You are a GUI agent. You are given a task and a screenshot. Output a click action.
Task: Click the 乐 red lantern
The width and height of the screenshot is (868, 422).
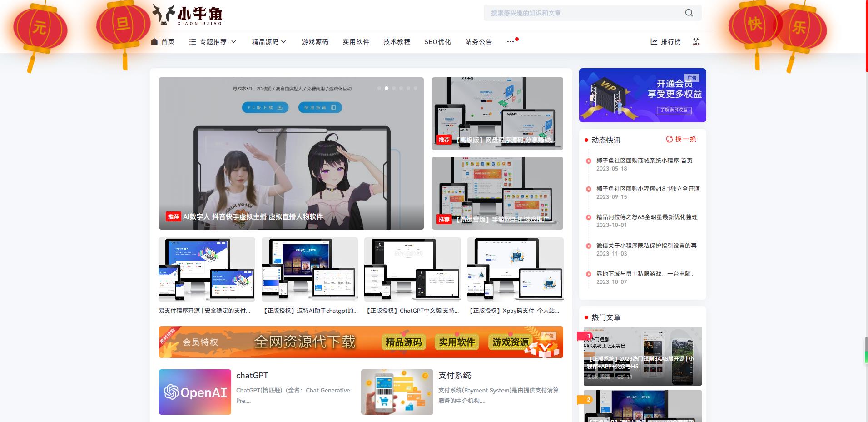tap(800, 28)
